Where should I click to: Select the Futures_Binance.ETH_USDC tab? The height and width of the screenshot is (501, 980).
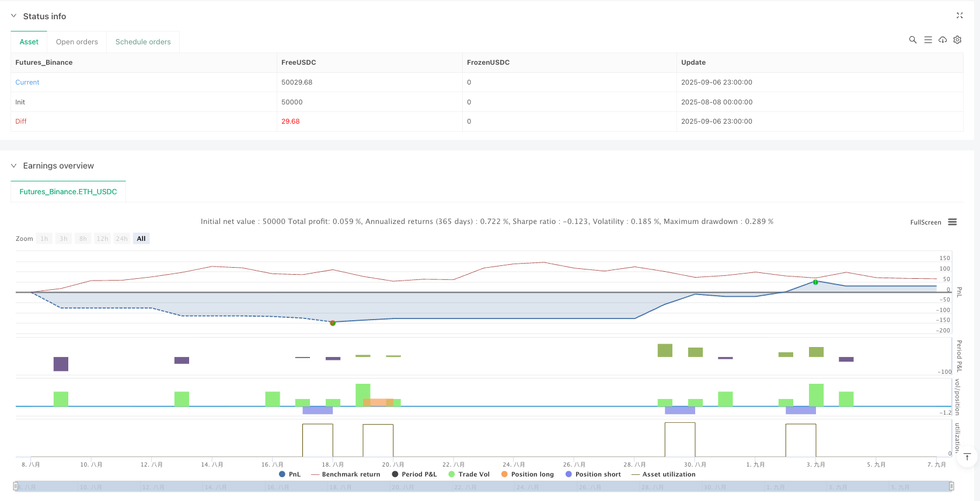coord(68,192)
